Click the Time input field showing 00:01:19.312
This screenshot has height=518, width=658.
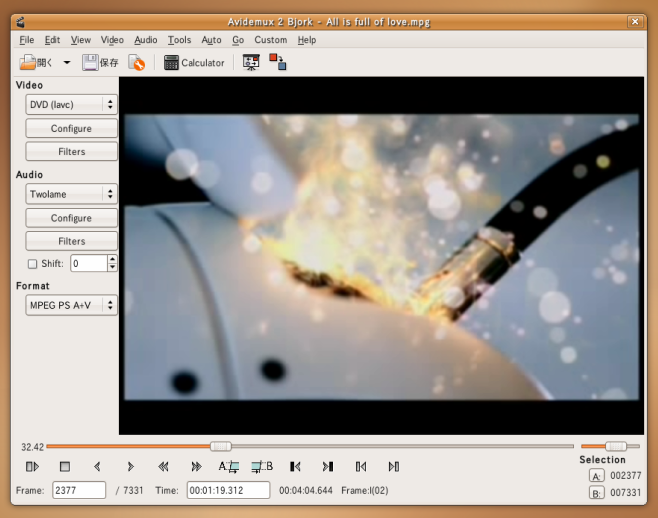point(228,490)
